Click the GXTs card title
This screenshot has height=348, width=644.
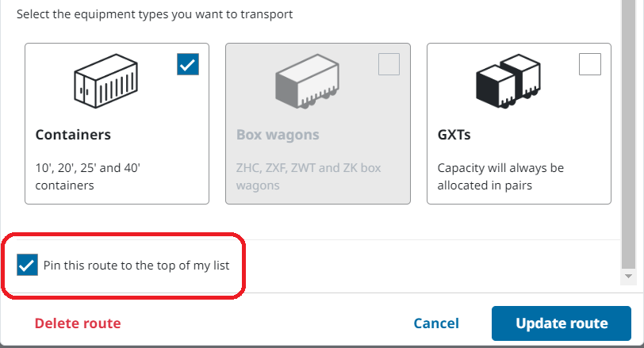click(454, 135)
